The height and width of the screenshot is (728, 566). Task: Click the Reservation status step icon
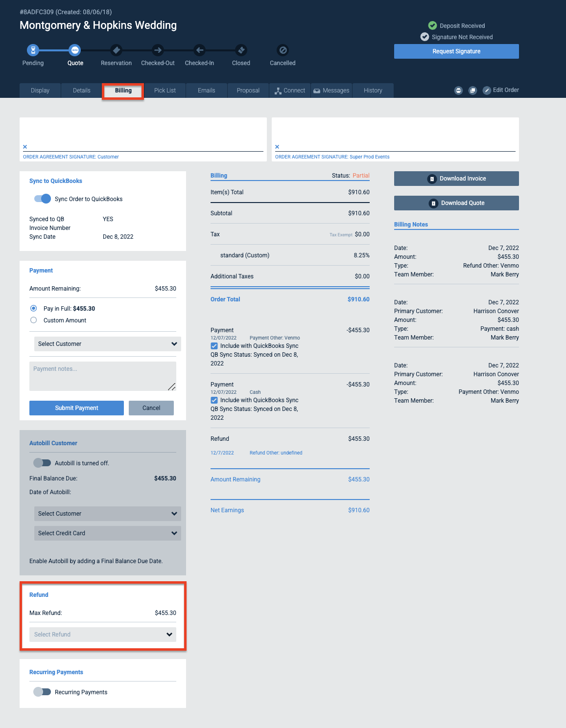[116, 50]
